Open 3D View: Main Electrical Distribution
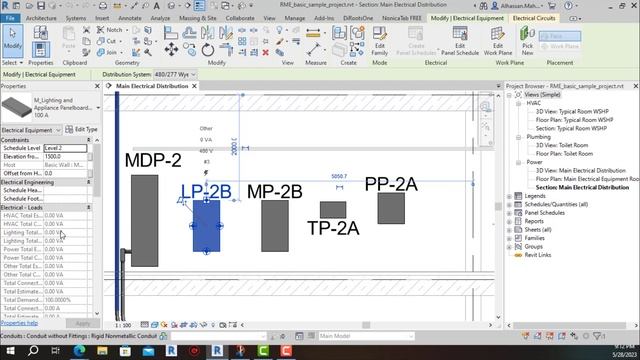 [x=580, y=171]
